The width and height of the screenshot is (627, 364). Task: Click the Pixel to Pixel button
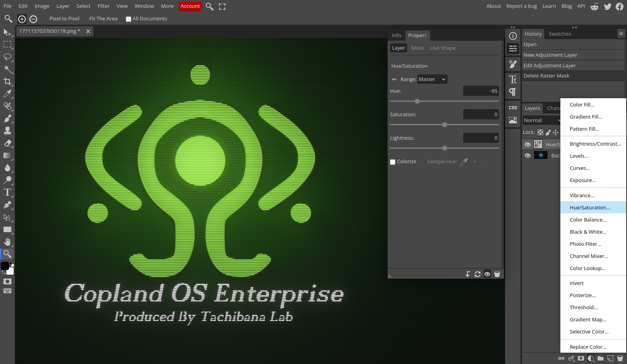click(64, 18)
